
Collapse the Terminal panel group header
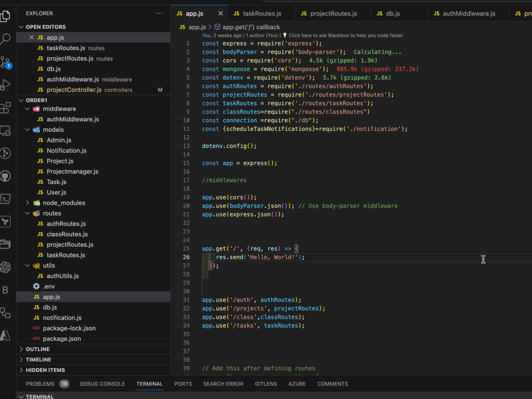(x=21, y=396)
